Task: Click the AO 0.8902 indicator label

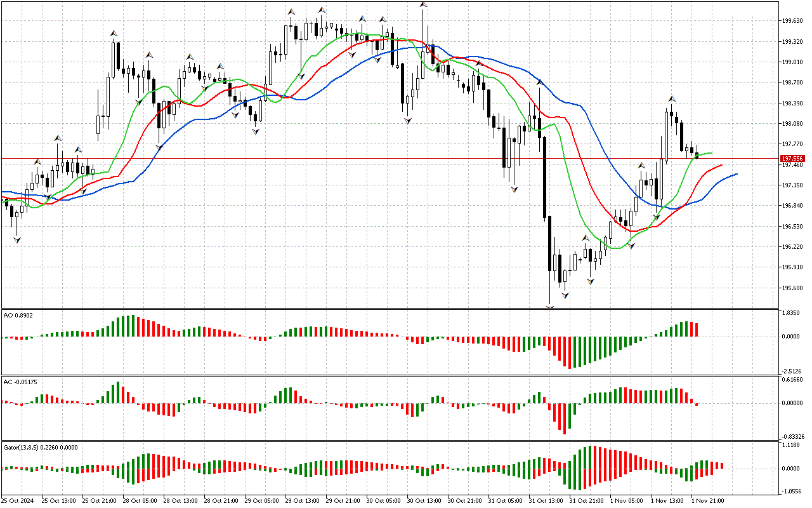Action: tap(18, 315)
